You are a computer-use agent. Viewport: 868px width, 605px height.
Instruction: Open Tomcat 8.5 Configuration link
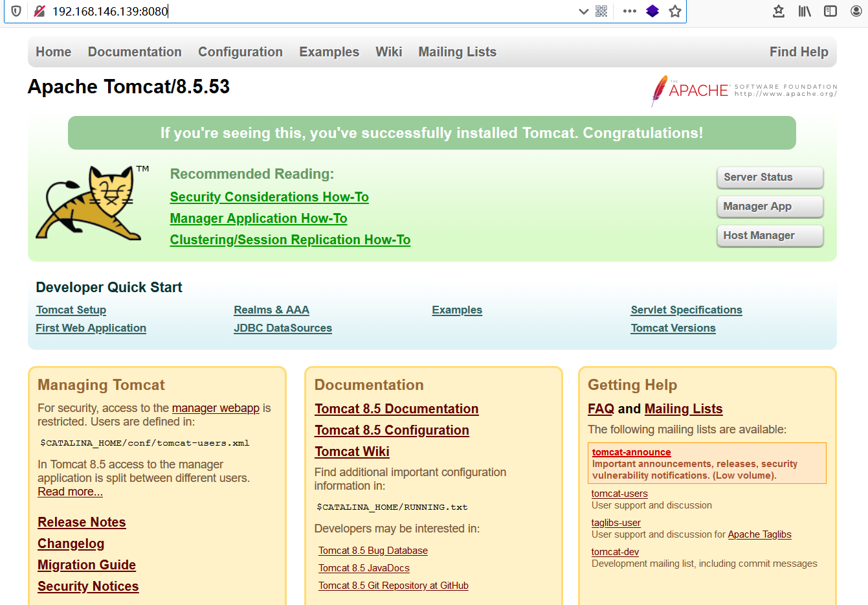(392, 430)
